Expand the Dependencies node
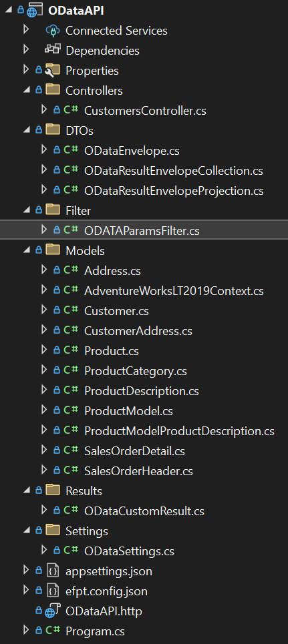 click(26, 49)
